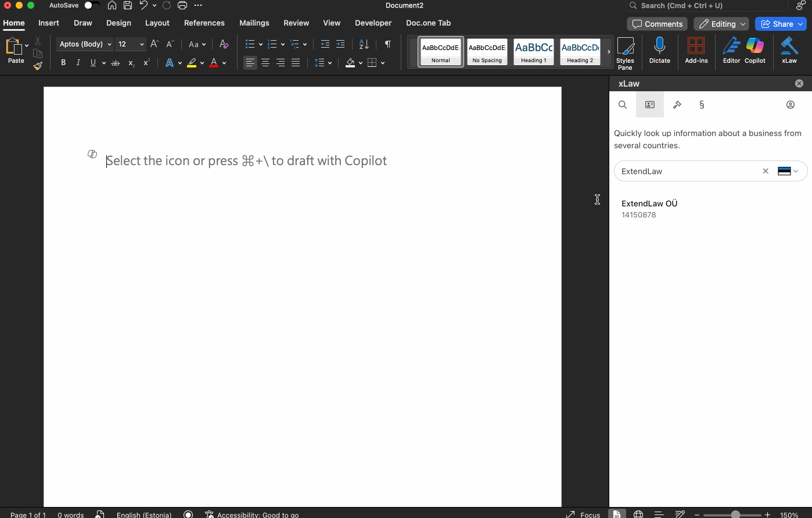Toggle bold formatting
The height and width of the screenshot is (518, 812).
click(63, 63)
